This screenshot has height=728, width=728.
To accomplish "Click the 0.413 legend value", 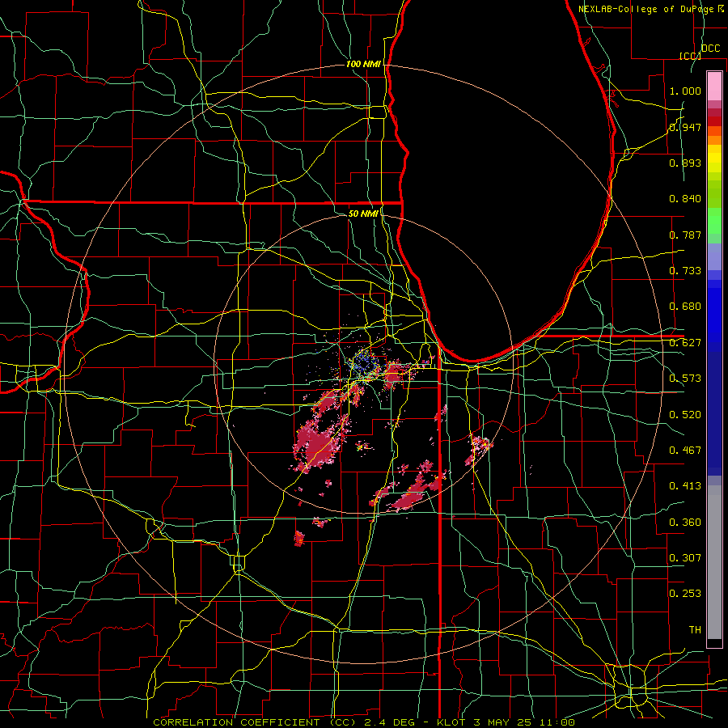I will pos(685,486).
